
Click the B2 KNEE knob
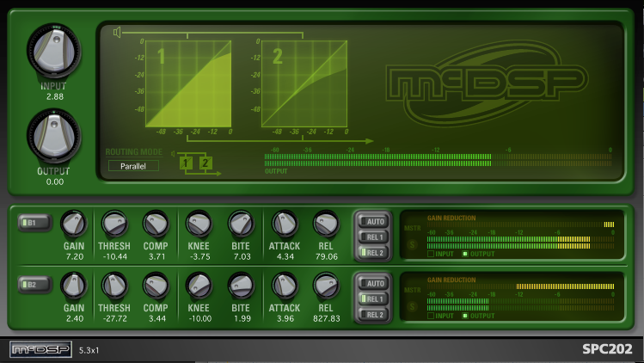[199, 286]
